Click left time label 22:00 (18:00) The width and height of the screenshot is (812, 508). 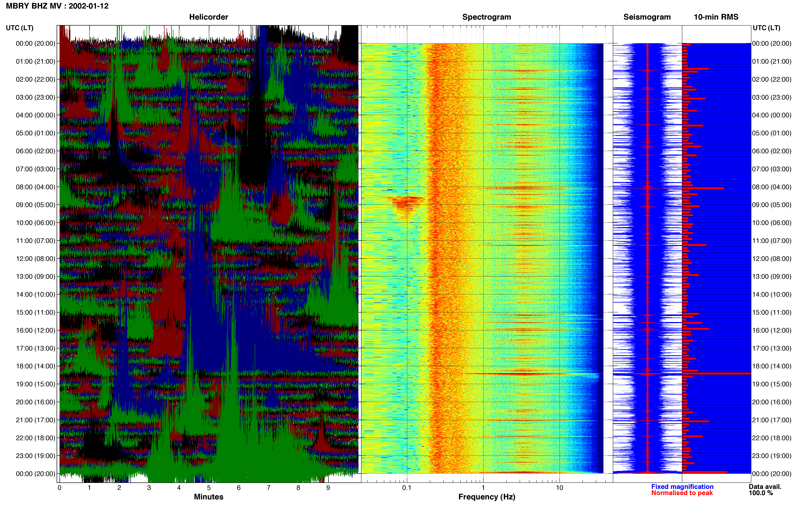[x=36, y=438]
